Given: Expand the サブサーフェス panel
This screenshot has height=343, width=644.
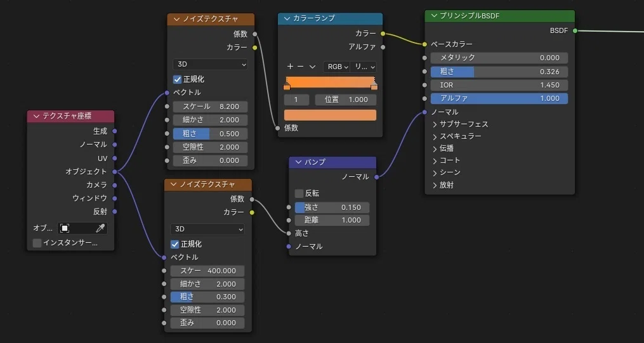Looking at the screenshot, I should tap(435, 124).
